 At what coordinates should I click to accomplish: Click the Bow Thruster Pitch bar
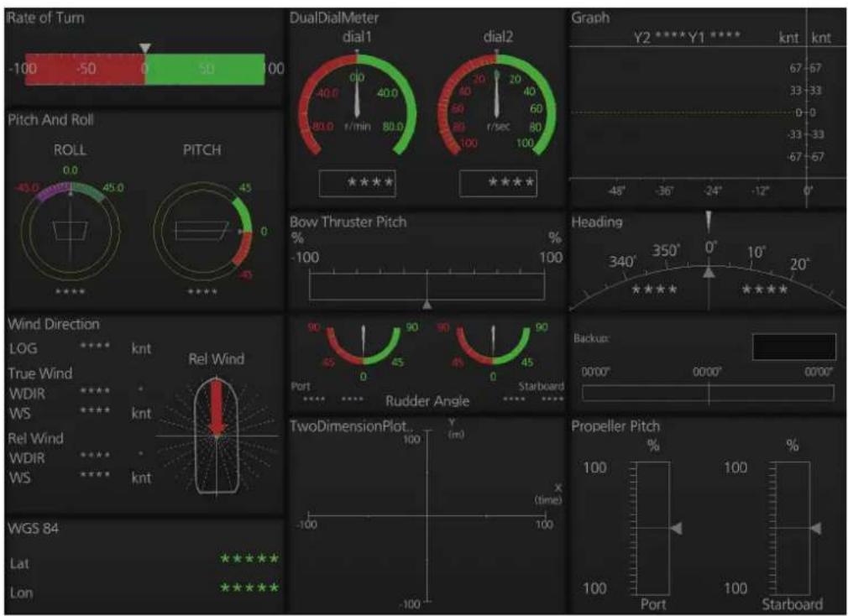point(427,286)
